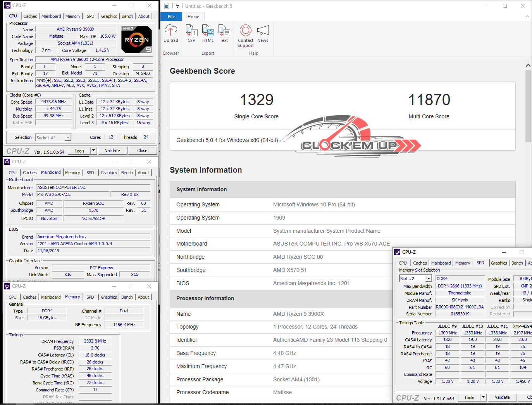The image size is (532, 405).
Task: Select the Bench tab in the Mainboard CPU-Z window
Action: pos(127,173)
